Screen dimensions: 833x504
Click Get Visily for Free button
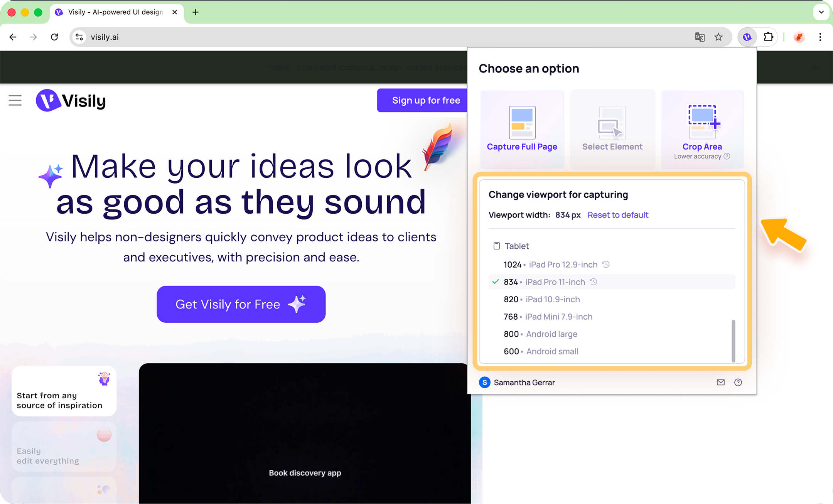[x=241, y=304]
